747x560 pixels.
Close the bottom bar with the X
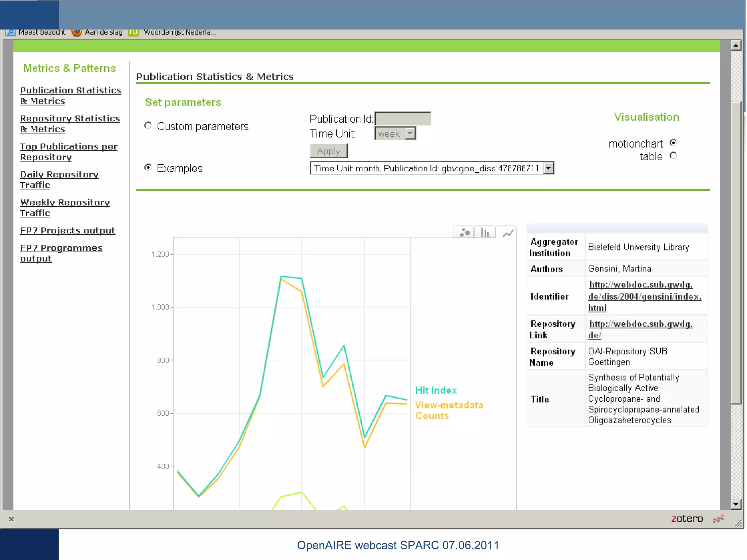[11, 519]
